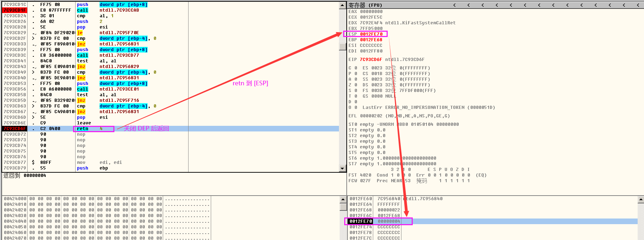Viewport: 644px width, 240px height.
Task: Toggle the D direction flag value
Action: coord(356,102)
